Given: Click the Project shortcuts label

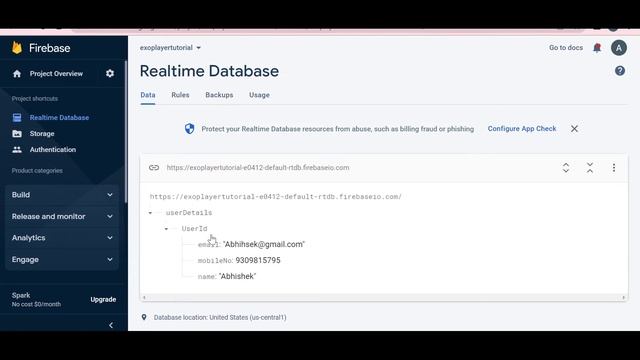Looking at the screenshot, I should (35, 99).
